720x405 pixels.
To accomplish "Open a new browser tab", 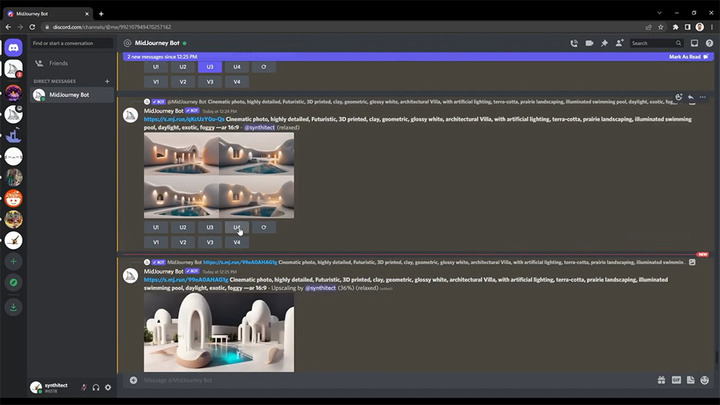I will [101, 14].
